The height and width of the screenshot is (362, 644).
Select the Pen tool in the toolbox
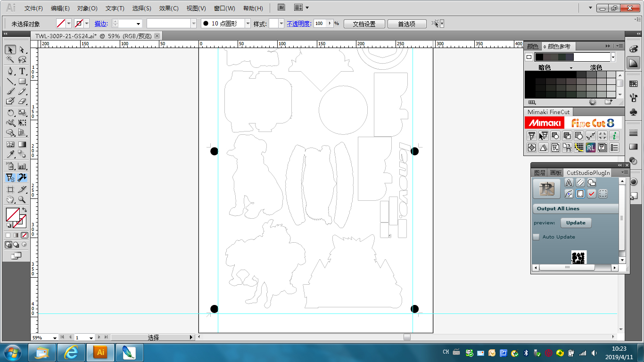click(x=10, y=71)
